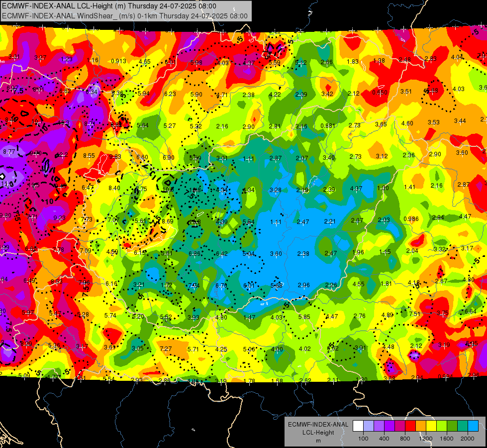Image resolution: width=487 pixels, height=448 pixels.
Task: Click the unit 'm' in the legend
Action: 318,441
